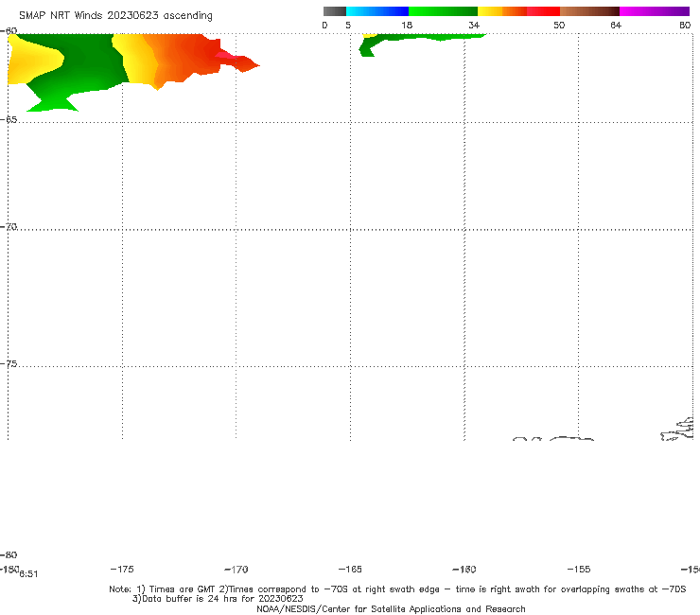Click the latitude label '-65'
Viewport: 700px width, 615px height.
pyautogui.click(x=9, y=119)
